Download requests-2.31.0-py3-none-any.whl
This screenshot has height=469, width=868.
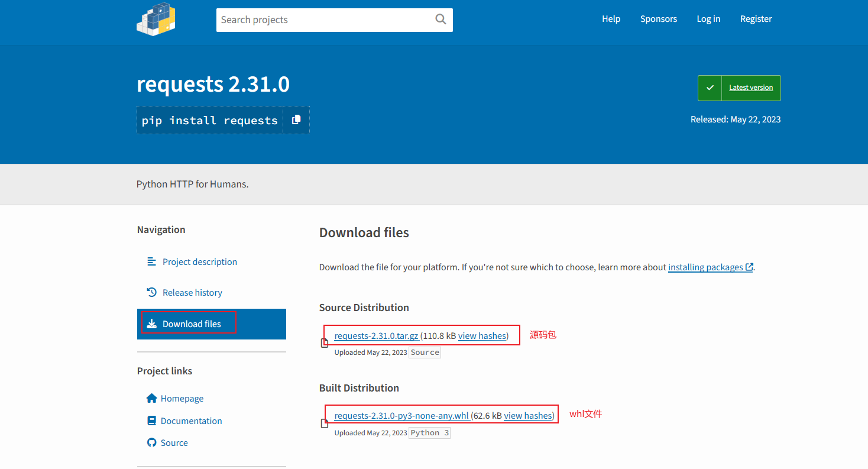point(402,415)
